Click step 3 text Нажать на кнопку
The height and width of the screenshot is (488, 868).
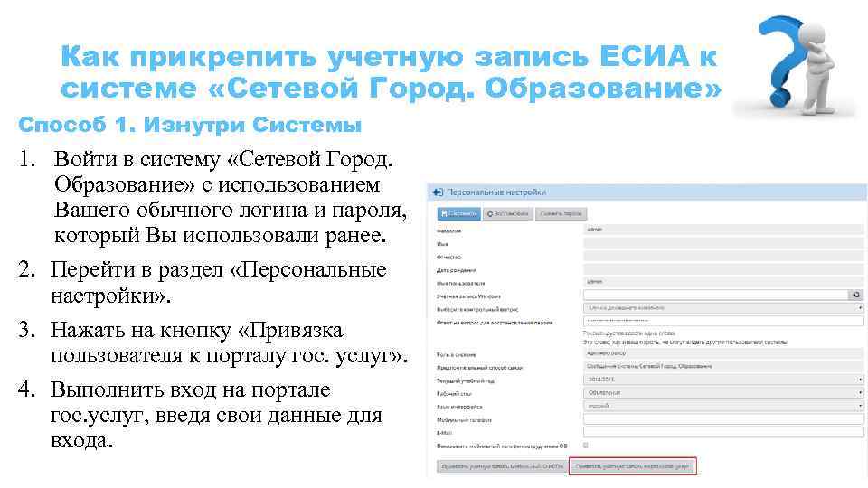[x=229, y=343]
